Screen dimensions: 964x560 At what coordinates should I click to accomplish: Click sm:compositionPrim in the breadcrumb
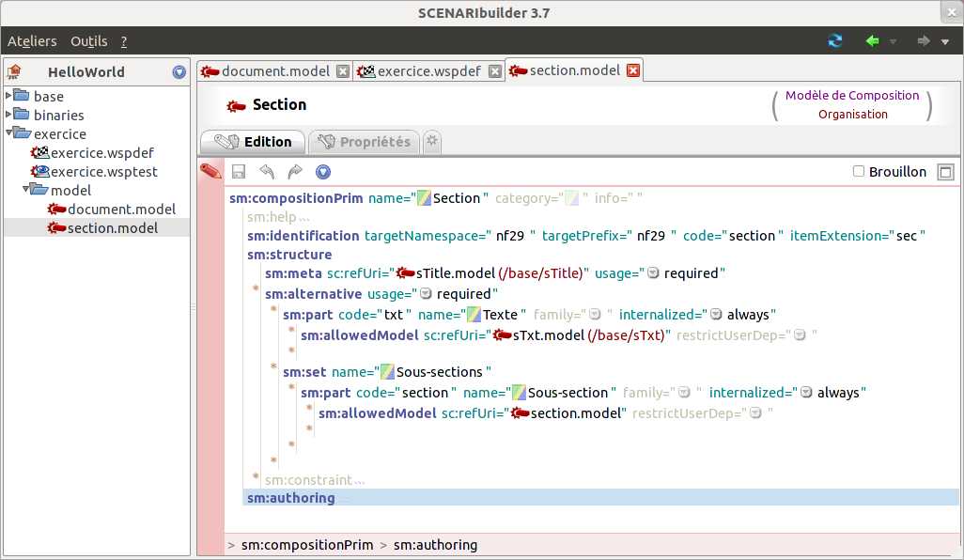coord(307,545)
